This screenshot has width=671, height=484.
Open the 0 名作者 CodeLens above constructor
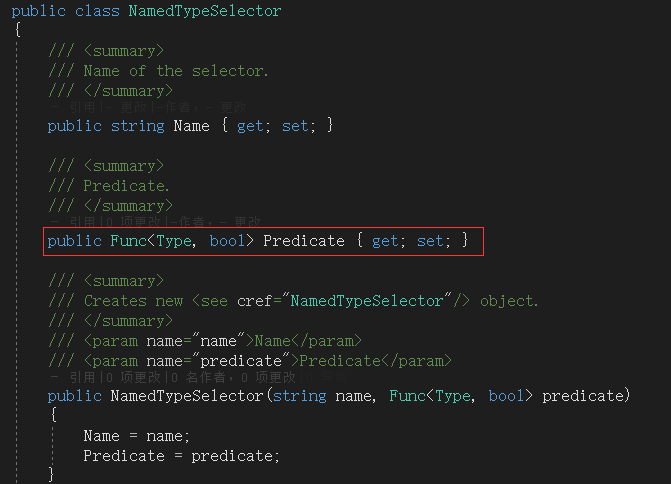pyautogui.click(x=199, y=377)
